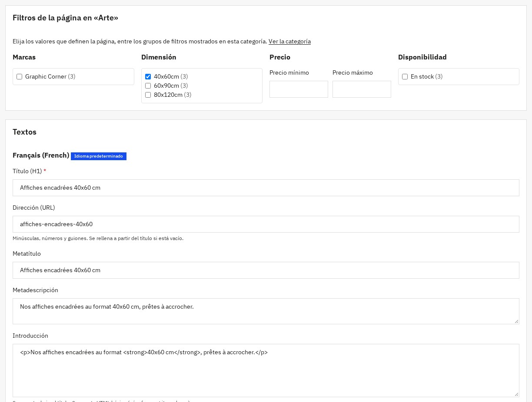The height and width of the screenshot is (402, 532).
Task: Click the Precio máximo input field
Action: 362,89
